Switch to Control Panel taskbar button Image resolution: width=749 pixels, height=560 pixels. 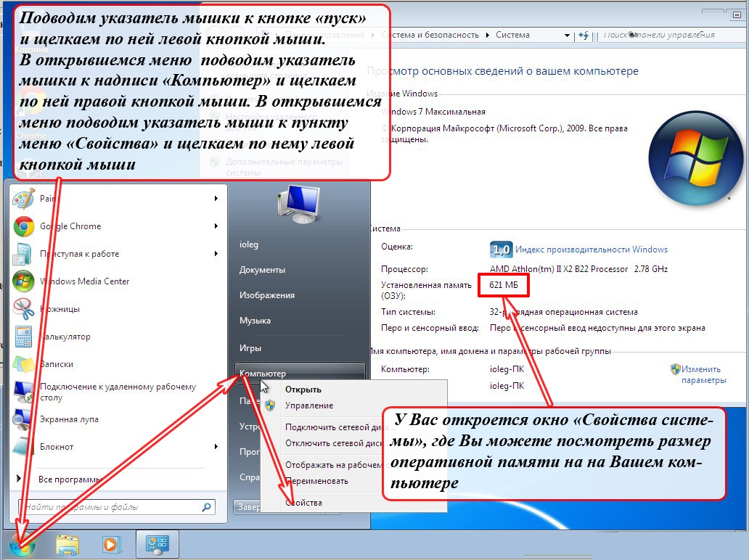[x=157, y=544]
